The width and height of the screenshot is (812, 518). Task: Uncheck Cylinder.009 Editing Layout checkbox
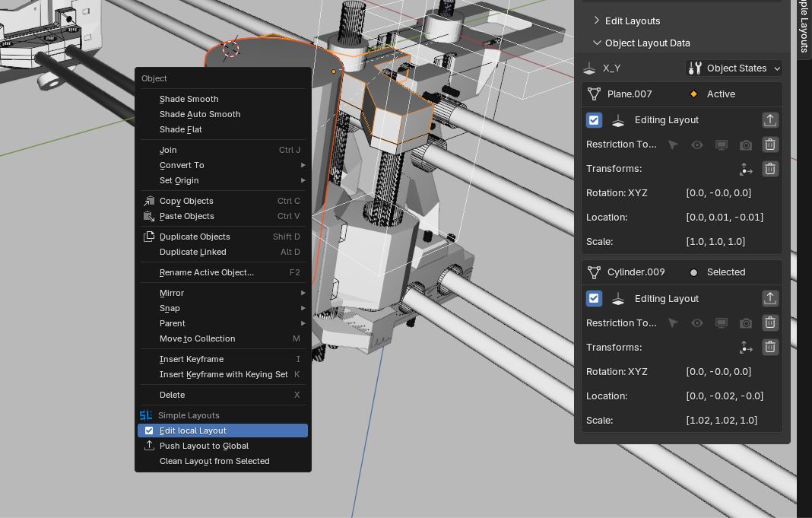coord(594,299)
